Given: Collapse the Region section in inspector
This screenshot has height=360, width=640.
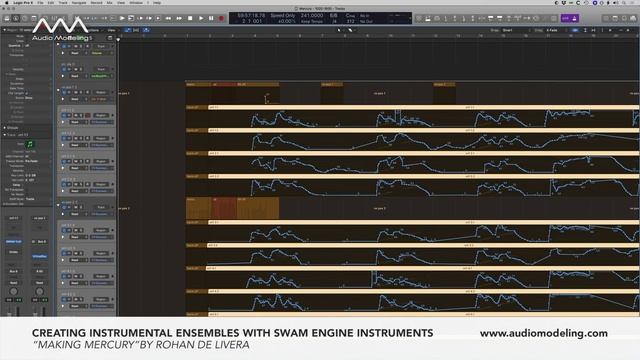Looking at the screenshot, I should point(5,30).
